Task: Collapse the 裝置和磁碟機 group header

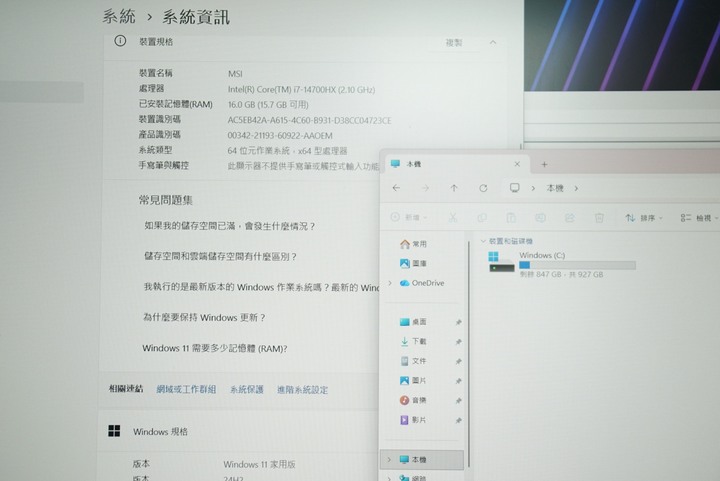Action: point(483,241)
